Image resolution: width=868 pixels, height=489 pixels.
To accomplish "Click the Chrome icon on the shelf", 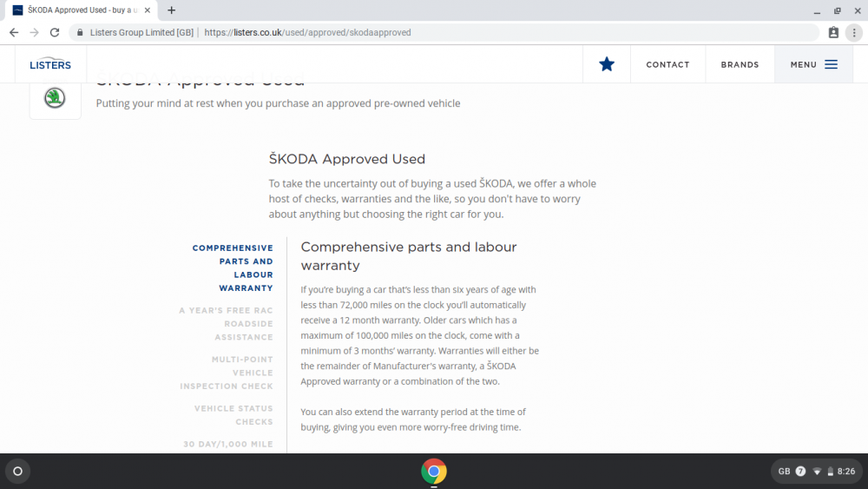I will pyautogui.click(x=434, y=472).
